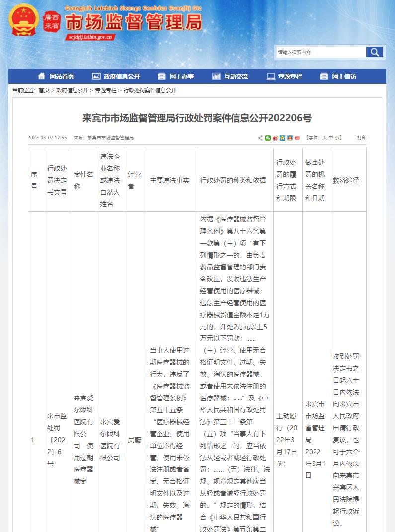
Task: Set font size to 小
Action: (337, 138)
